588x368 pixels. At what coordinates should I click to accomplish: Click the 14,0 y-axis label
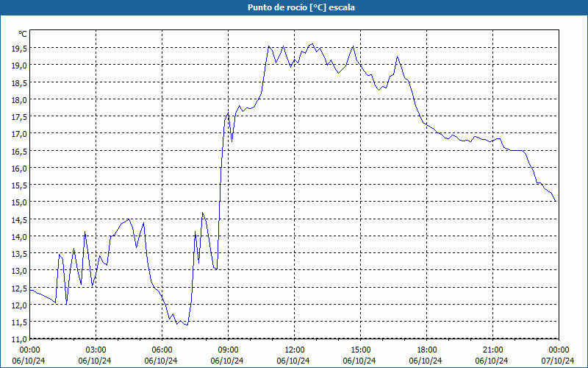[19, 236]
